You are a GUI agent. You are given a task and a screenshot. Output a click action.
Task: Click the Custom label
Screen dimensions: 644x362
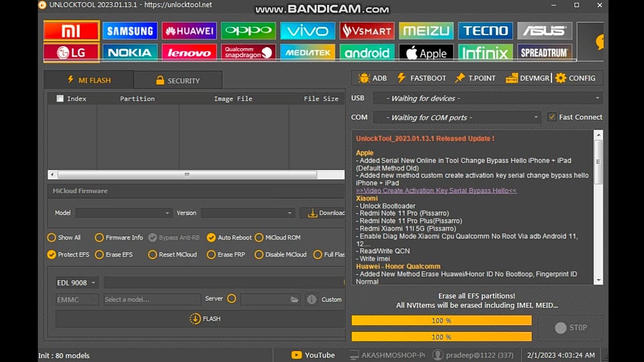pos(332,299)
